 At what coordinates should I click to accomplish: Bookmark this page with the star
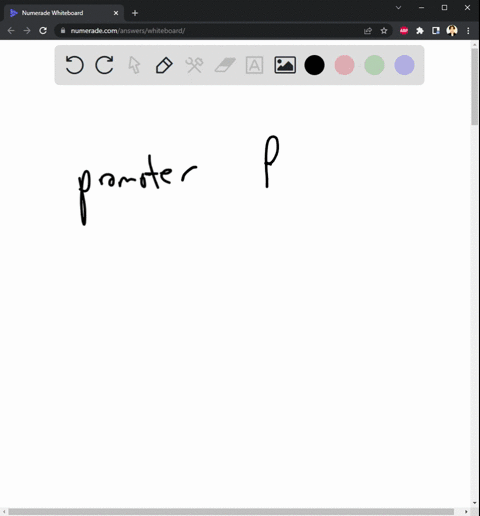click(x=384, y=31)
